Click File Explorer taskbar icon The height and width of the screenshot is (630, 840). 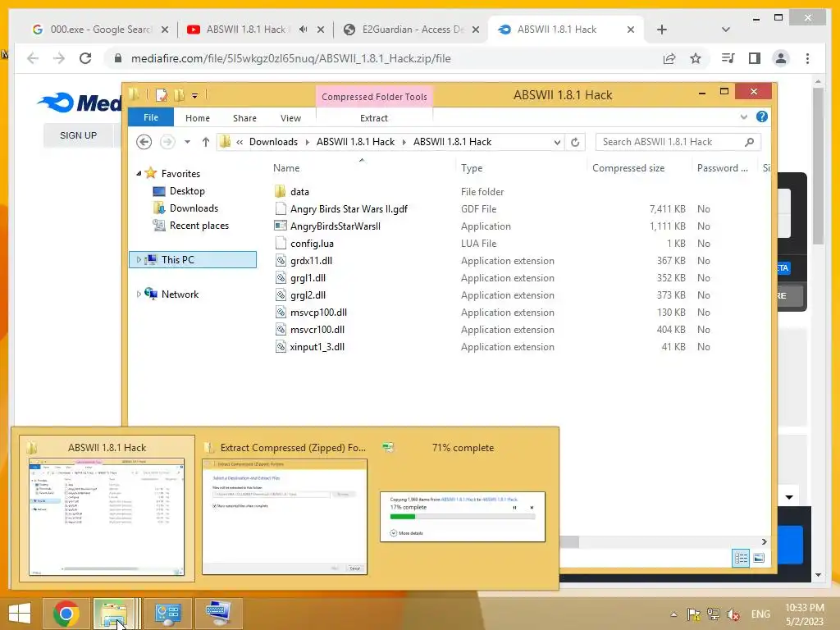pos(113,614)
